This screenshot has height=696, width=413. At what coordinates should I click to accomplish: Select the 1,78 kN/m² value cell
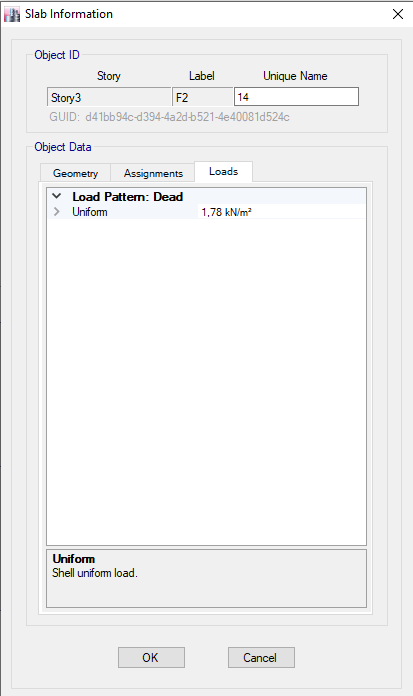point(282,212)
